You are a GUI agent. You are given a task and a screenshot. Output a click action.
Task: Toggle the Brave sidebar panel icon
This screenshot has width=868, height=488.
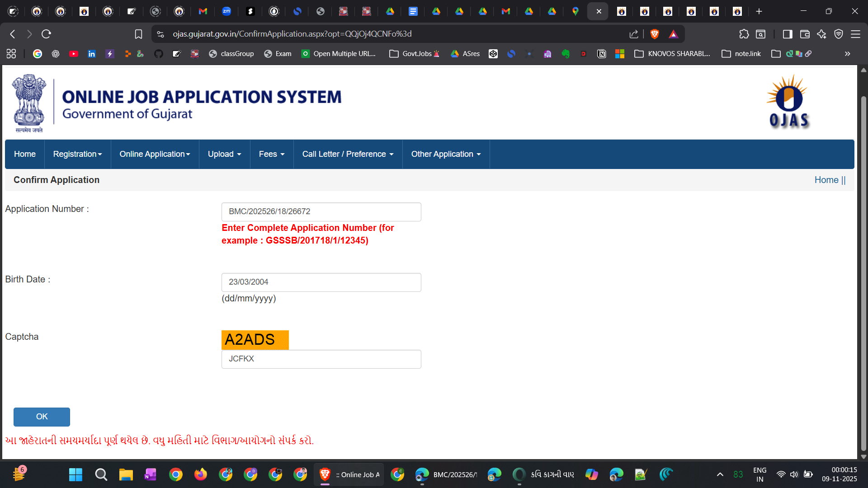(788, 34)
